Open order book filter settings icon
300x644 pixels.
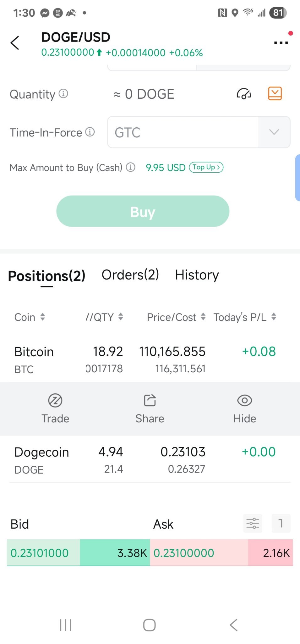(x=253, y=523)
